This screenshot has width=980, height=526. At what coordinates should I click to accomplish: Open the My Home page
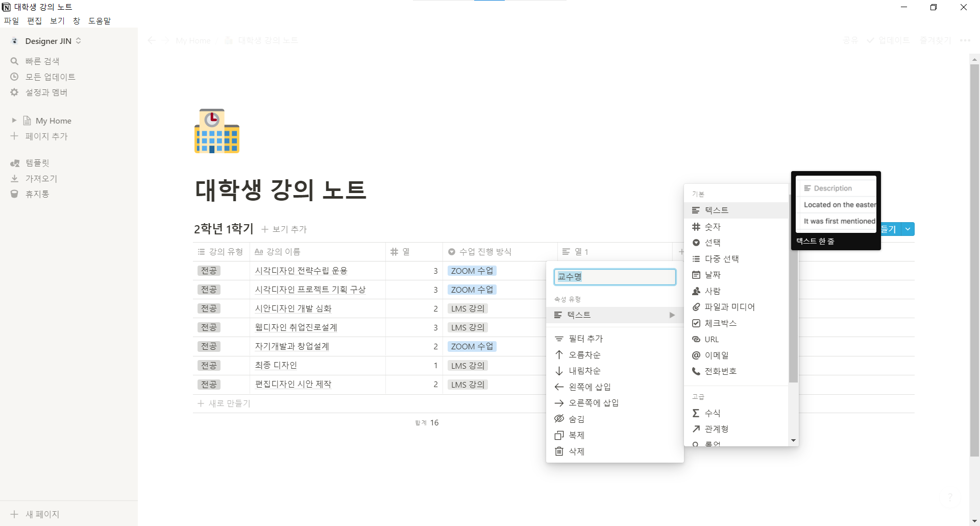click(x=53, y=121)
